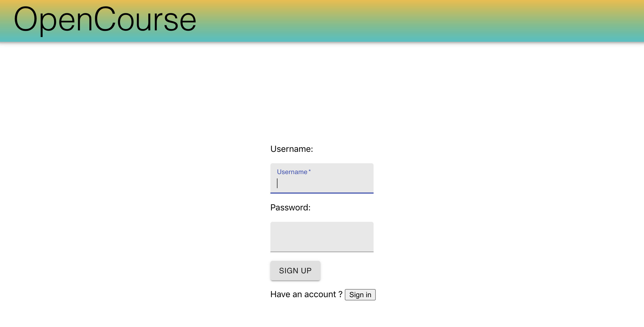Click the word 'account' in the prompt
The image size is (644, 327).
point(320,294)
